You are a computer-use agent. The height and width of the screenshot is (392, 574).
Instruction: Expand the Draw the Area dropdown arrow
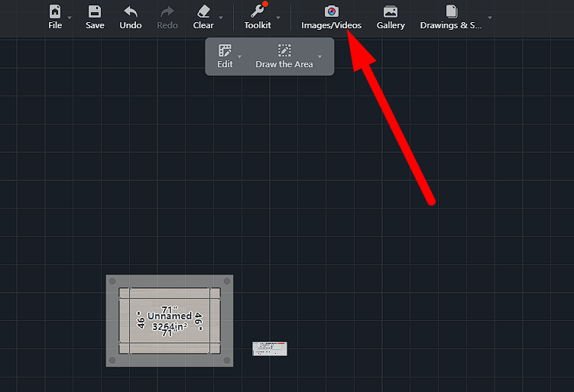pyautogui.click(x=319, y=57)
